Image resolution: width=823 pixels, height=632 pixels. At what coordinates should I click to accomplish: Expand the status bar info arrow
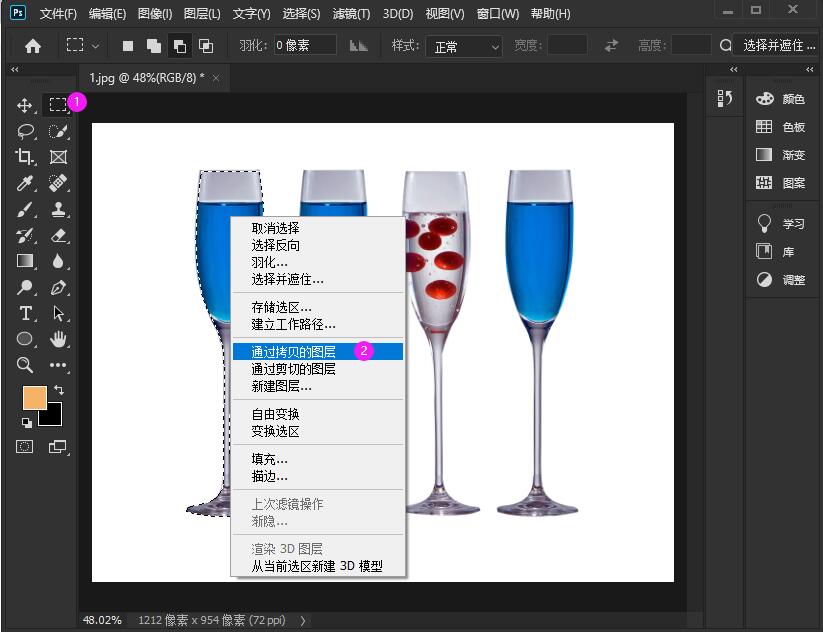pyautogui.click(x=303, y=620)
